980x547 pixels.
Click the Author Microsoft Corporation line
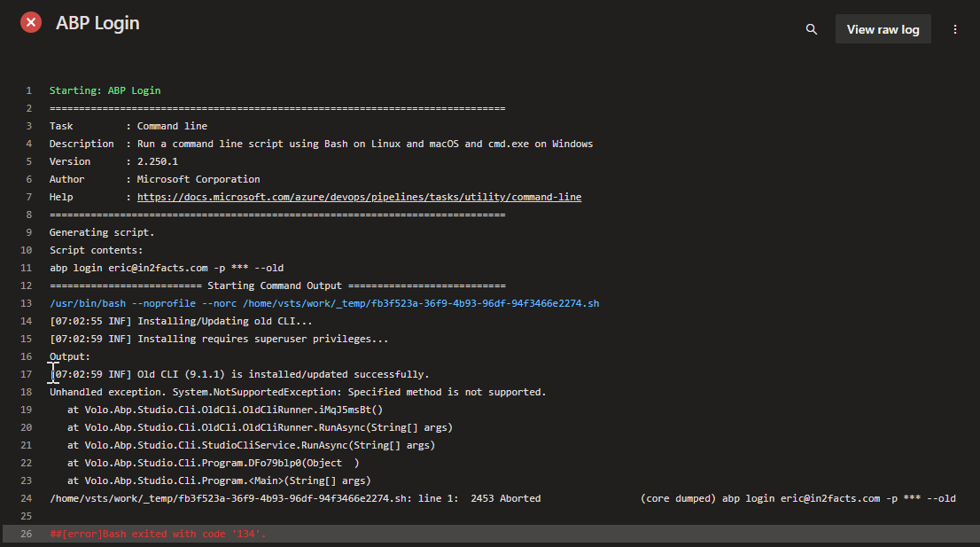pyautogui.click(x=154, y=179)
